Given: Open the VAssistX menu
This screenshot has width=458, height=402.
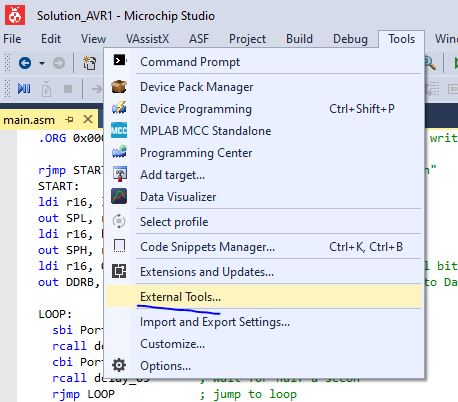Looking at the screenshot, I should click(147, 39).
